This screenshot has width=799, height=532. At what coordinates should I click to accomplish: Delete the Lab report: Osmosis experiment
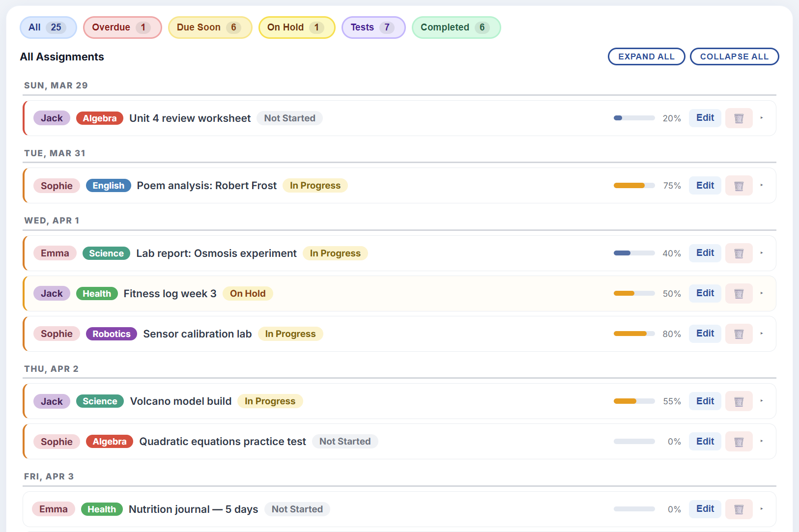[x=739, y=253]
